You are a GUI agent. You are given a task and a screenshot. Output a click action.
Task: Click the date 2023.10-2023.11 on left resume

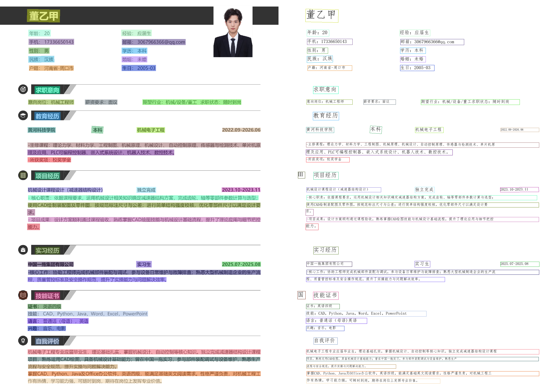[x=241, y=190]
